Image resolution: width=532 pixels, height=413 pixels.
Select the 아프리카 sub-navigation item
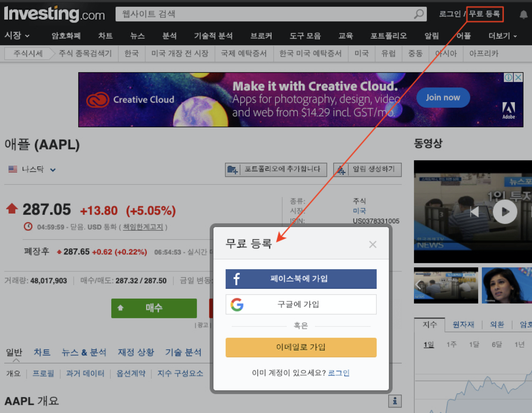click(x=484, y=54)
